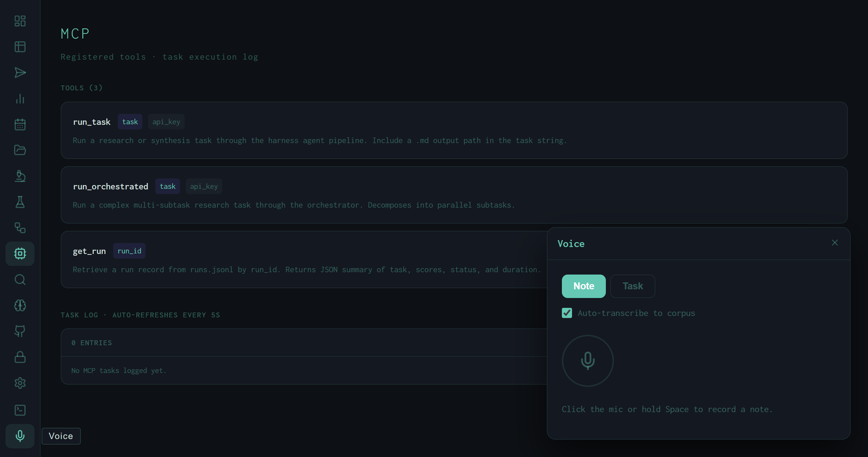
Task: Click the Voice panel title
Action: (x=571, y=244)
